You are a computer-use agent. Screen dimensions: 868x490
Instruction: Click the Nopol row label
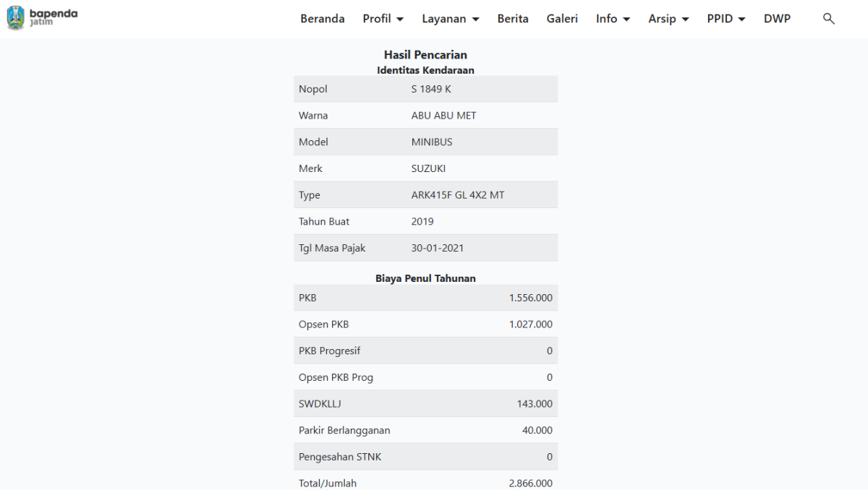(x=313, y=89)
